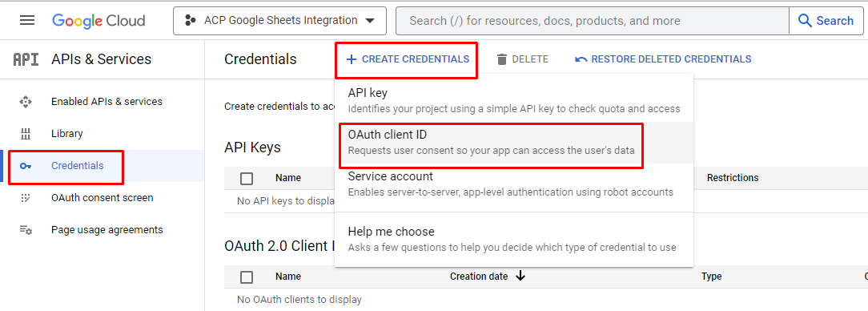
Task: Go to the Library section
Action: pyautogui.click(x=67, y=134)
